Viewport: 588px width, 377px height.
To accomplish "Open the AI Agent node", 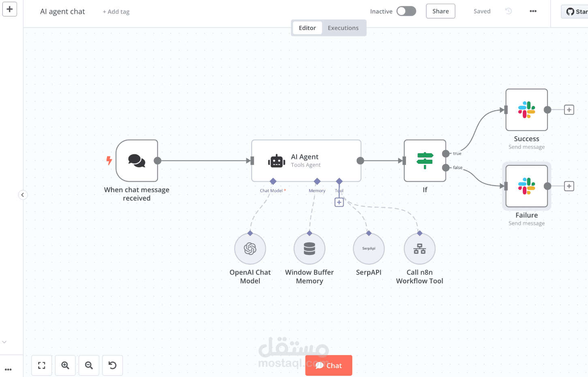I will (306, 161).
